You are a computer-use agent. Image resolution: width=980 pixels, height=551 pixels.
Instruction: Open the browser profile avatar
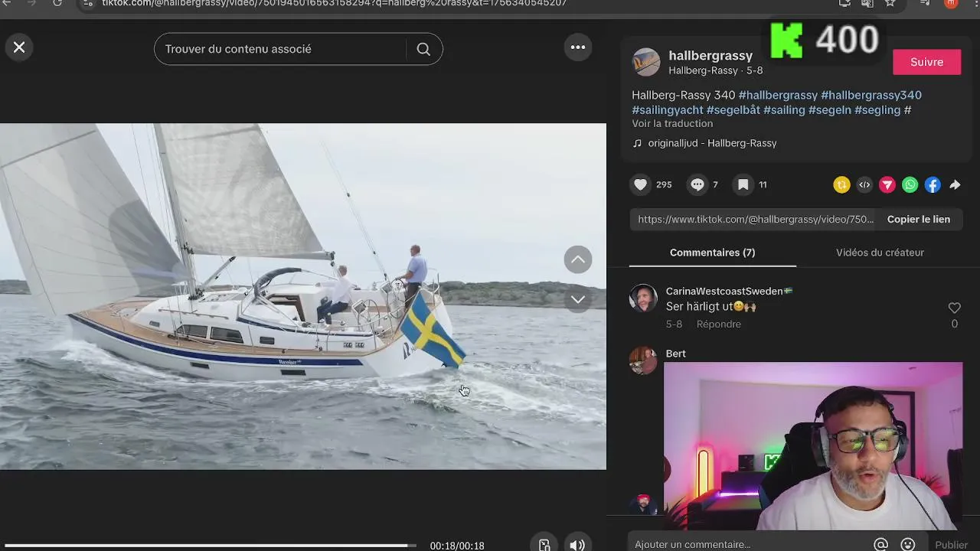tap(951, 3)
